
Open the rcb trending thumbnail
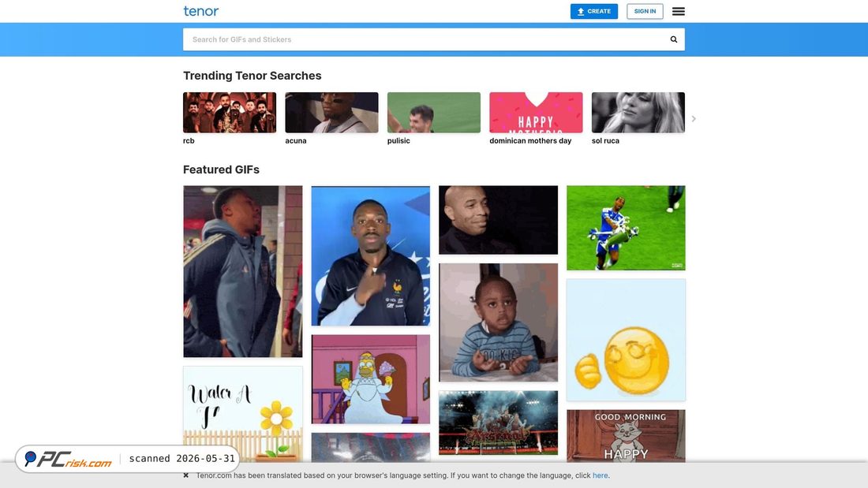(x=230, y=112)
